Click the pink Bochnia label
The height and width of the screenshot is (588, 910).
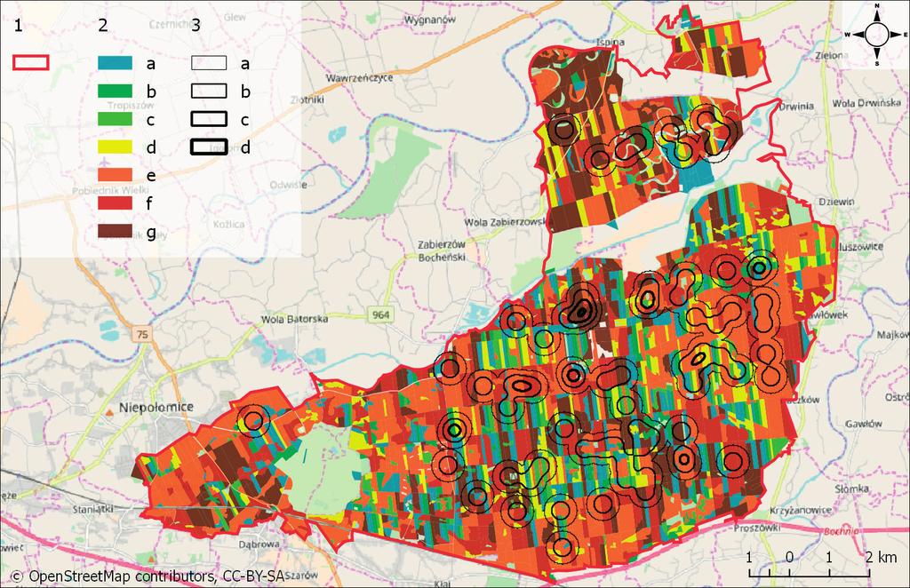click(841, 530)
